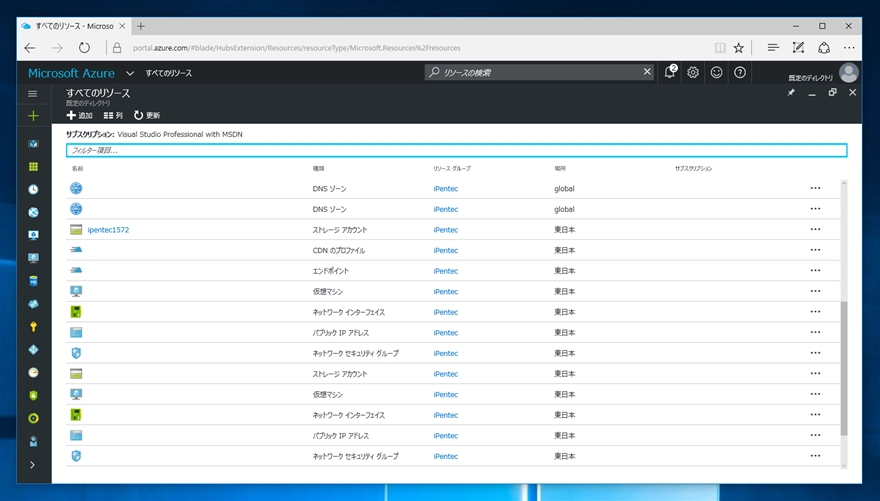Open SQL databases icon in sidebar
880x501 pixels.
point(33,281)
